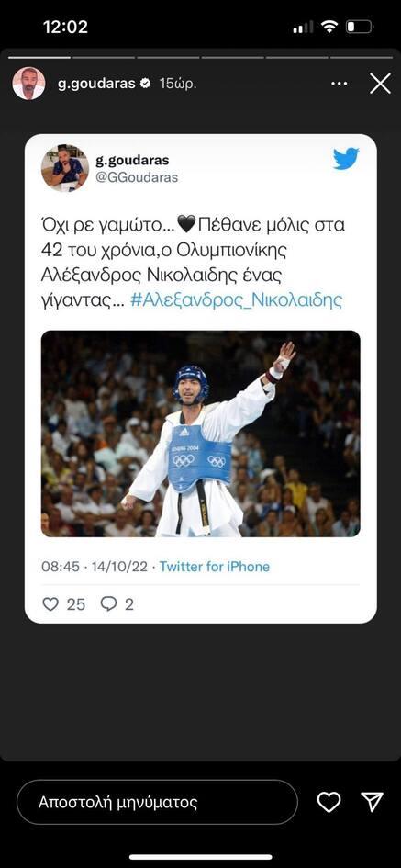This screenshot has height=868, width=401.
Task: Close the story with the X icon
Action: click(380, 84)
